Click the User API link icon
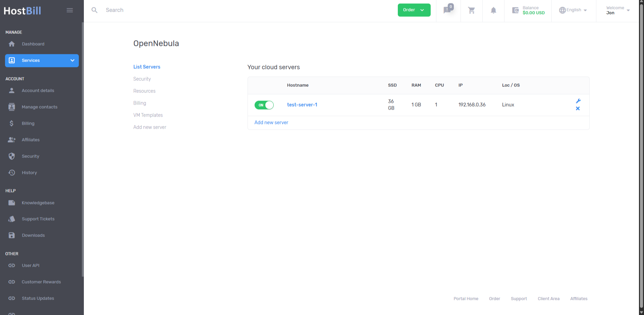 (12, 265)
